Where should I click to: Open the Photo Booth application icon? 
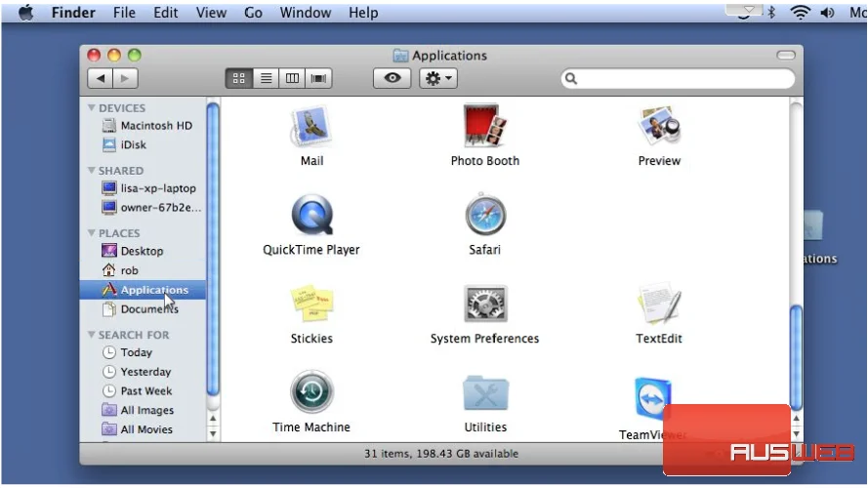click(x=484, y=126)
